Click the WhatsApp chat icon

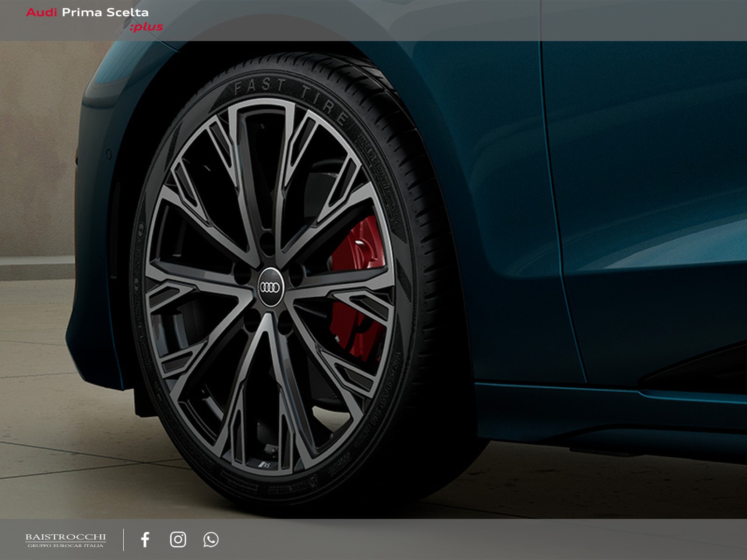point(211,539)
